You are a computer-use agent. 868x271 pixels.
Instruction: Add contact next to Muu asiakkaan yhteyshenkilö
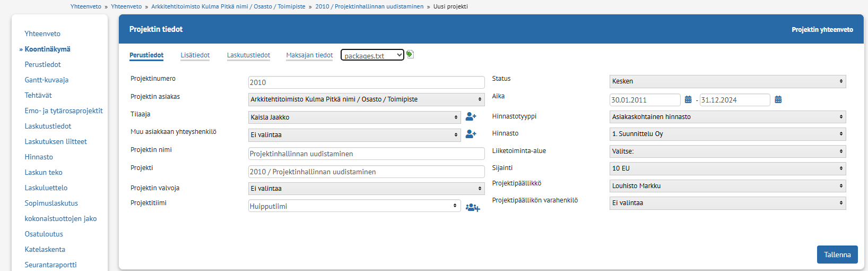[x=471, y=134]
